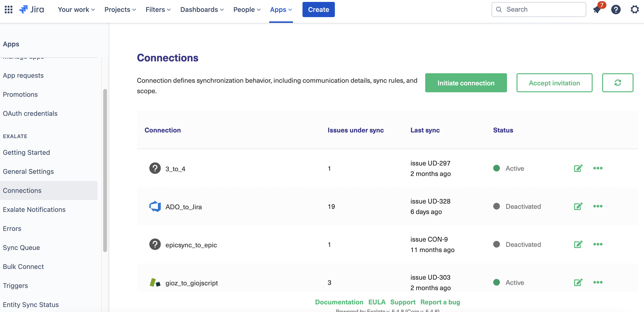
Task: Click the refresh/sync icon button
Action: [x=617, y=83]
